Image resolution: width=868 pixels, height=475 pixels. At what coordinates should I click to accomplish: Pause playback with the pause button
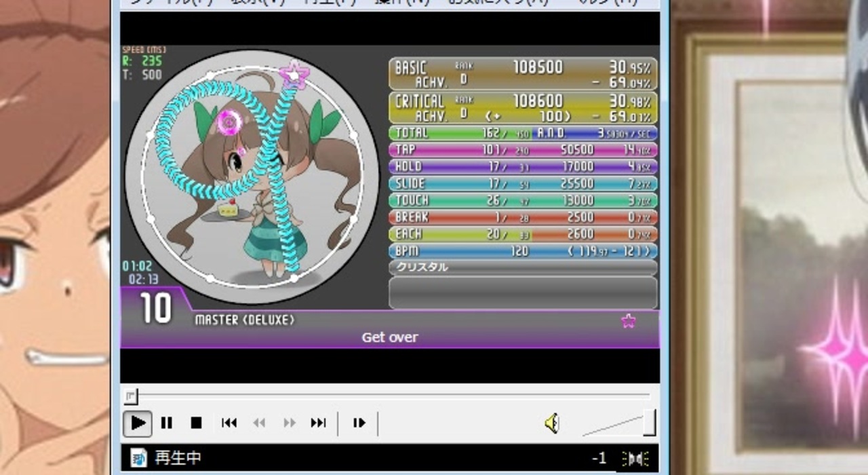(x=167, y=423)
